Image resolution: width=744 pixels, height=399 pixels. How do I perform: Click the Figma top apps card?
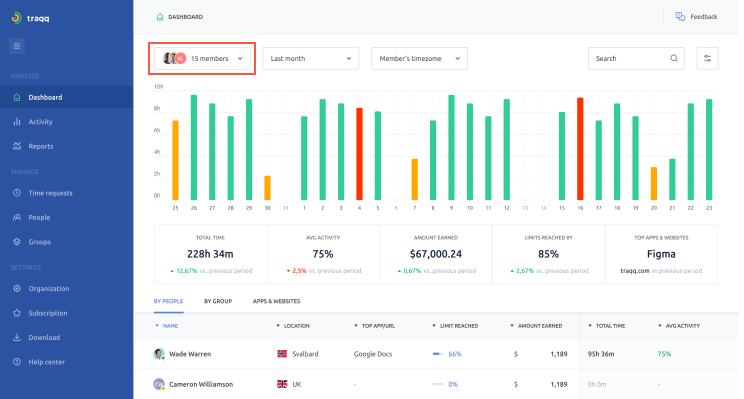(x=662, y=254)
